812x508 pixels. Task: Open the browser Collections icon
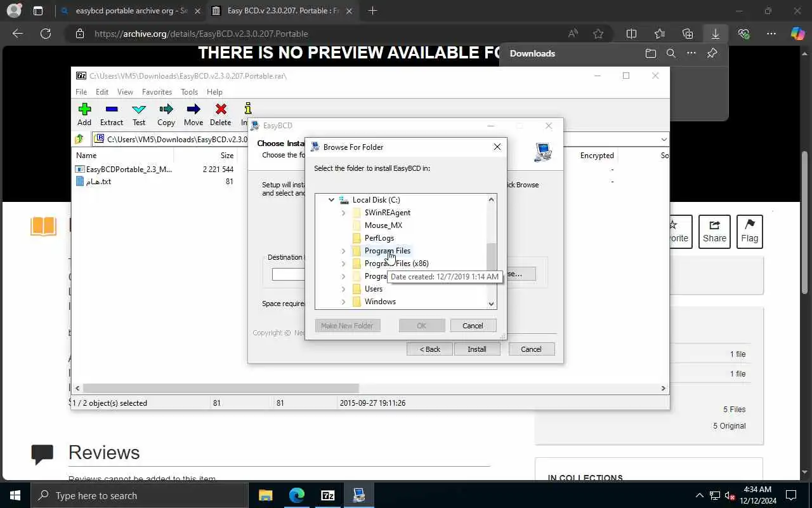coord(688,34)
